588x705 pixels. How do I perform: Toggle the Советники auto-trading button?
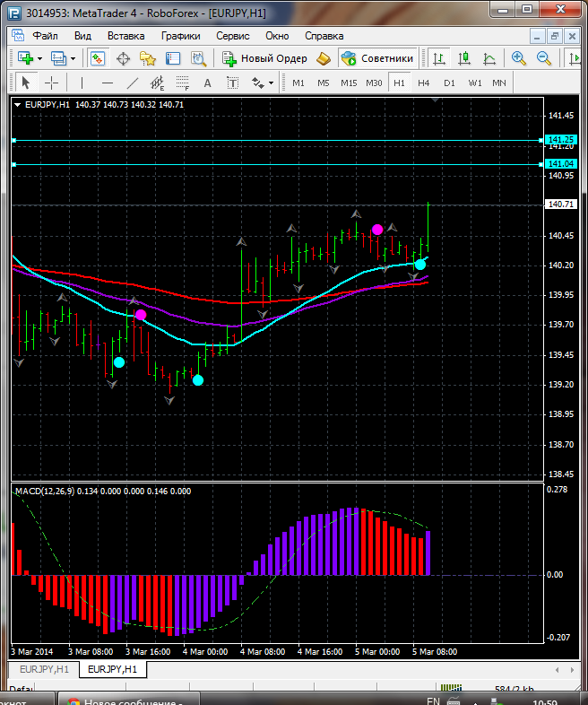point(377,58)
